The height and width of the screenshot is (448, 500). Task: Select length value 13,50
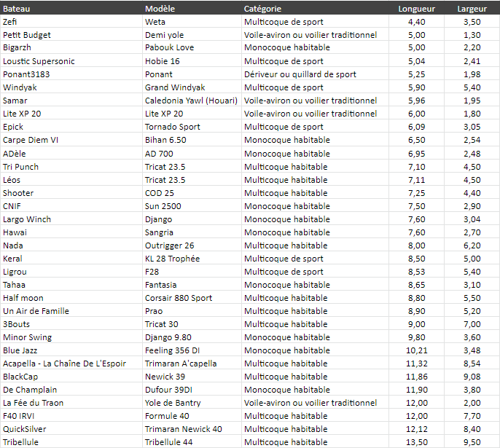pos(416,442)
